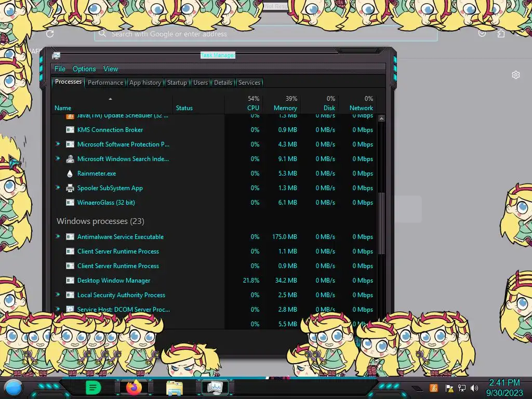The height and width of the screenshot is (399, 532).
Task: Click the 21.8% CPU value
Action: 251,281
